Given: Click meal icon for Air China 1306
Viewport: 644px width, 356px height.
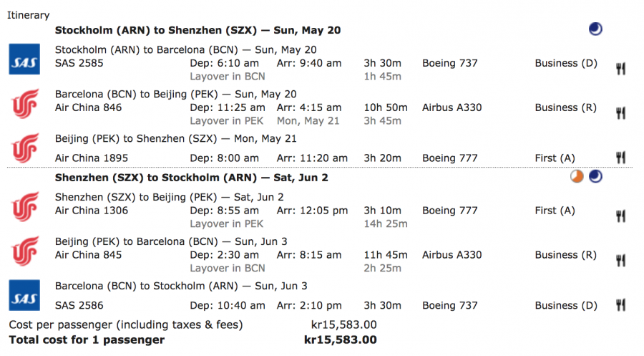Looking at the screenshot, I should pyautogui.click(x=621, y=216).
